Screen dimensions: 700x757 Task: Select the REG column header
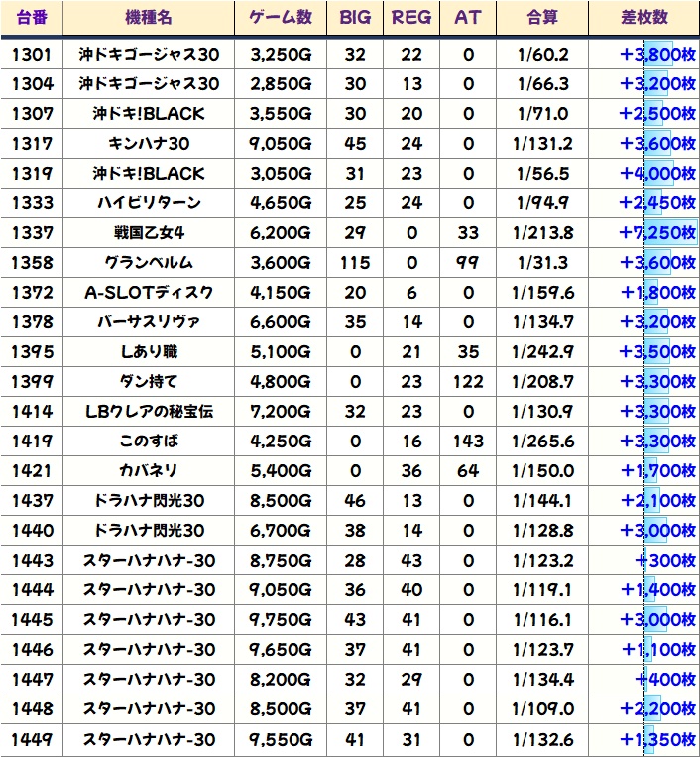pyautogui.click(x=411, y=18)
